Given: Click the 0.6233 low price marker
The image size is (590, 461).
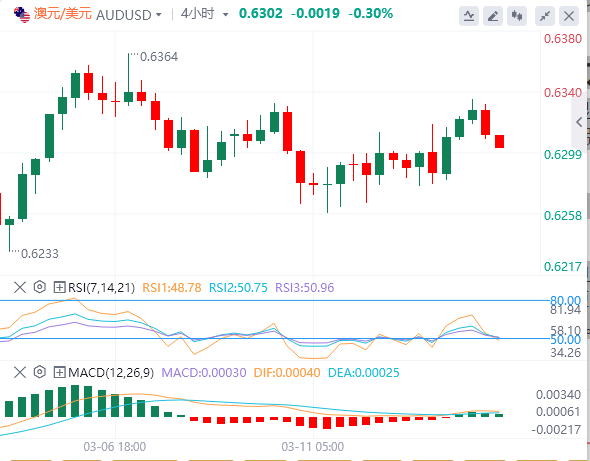Looking at the screenshot, I should click(40, 254).
